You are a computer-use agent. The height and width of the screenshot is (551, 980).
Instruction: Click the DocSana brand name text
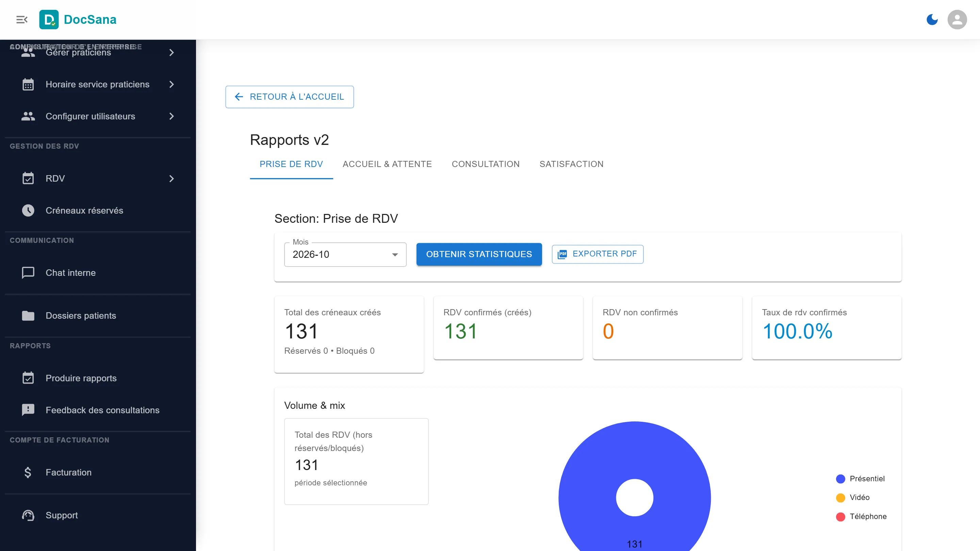point(90,19)
